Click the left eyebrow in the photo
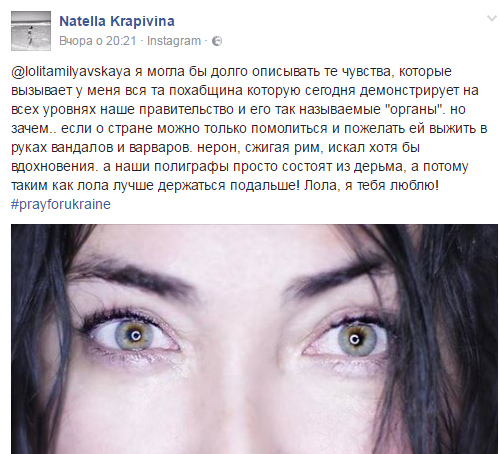The width and height of the screenshot is (500, 454). click(x=127, y=275)
